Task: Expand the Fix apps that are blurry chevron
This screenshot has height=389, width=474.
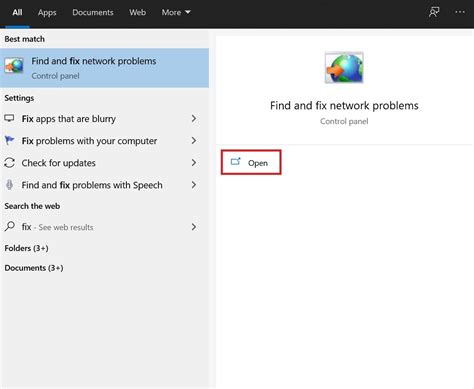Action: click(194, 118)
